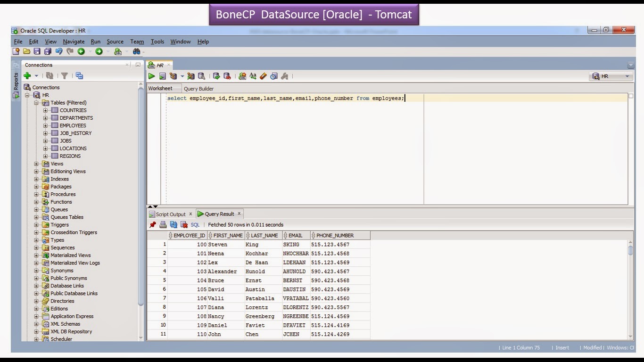
Task: Run the statement with the green play icon
Action: click(x=152, y=76)
